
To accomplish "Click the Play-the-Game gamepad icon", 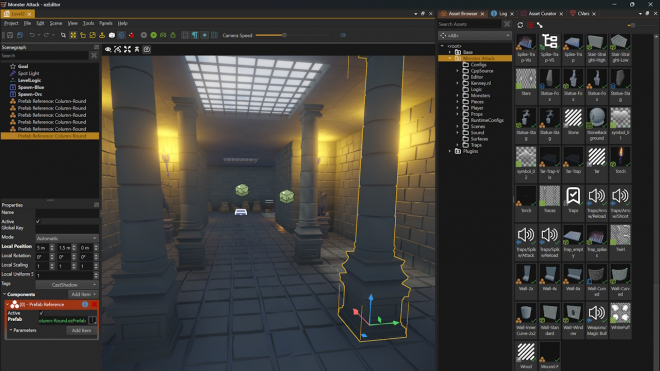I will point(163,35).
